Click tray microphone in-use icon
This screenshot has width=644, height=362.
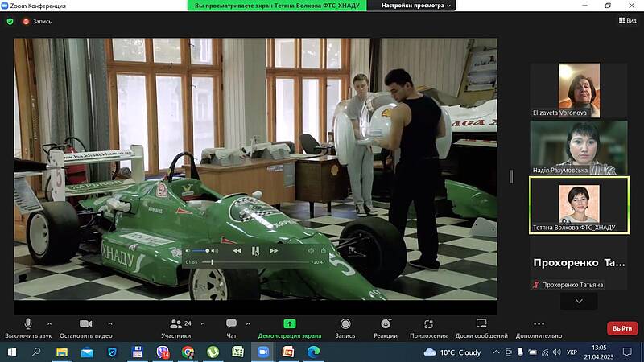click(x=520, y=352)
